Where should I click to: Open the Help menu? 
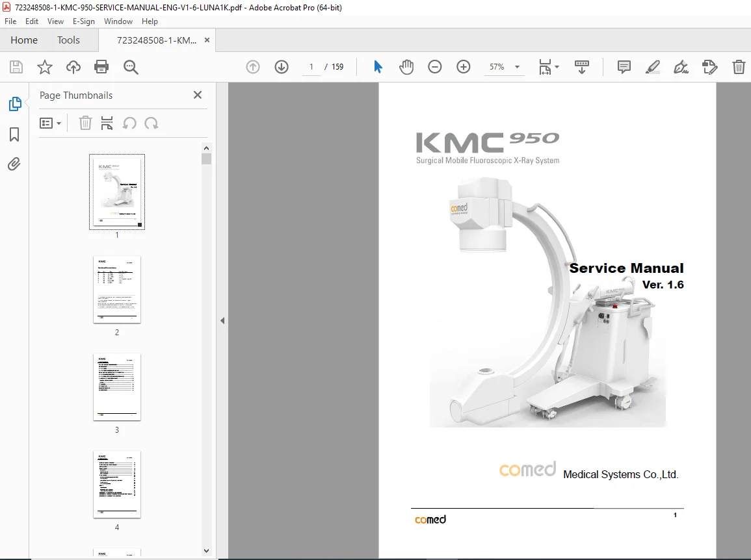(150, 21)
